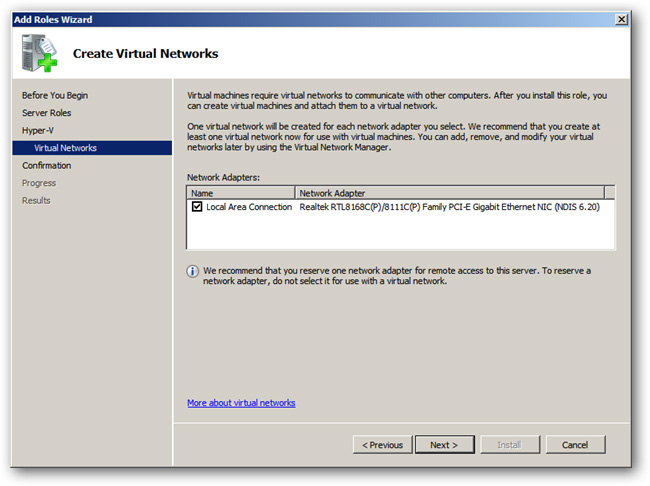The height and width of the screenshot is (486, 650).
Task: Select the Realtek Gigabit Ethernet NIC entry
Action: pyautogui.click(x=449, y=207)
